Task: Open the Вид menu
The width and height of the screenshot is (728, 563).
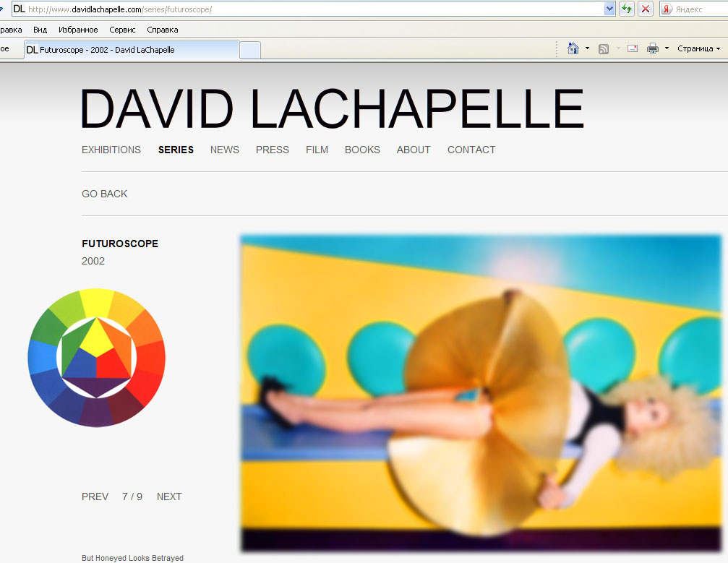Action: click(x=40, y=30)
